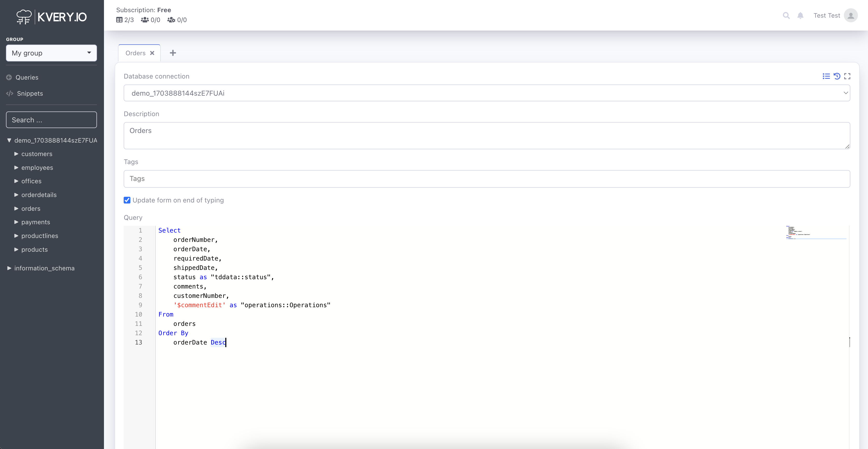Close the Orders tab

point(152,53)
